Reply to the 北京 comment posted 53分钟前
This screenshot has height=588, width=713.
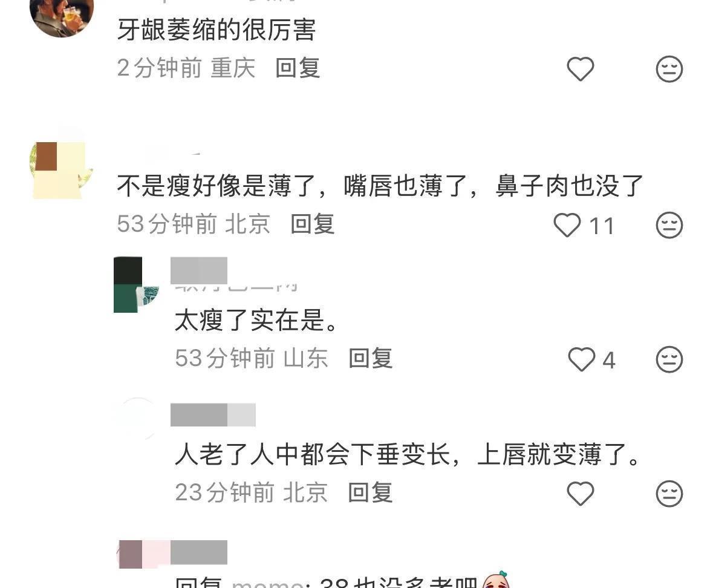313,224
